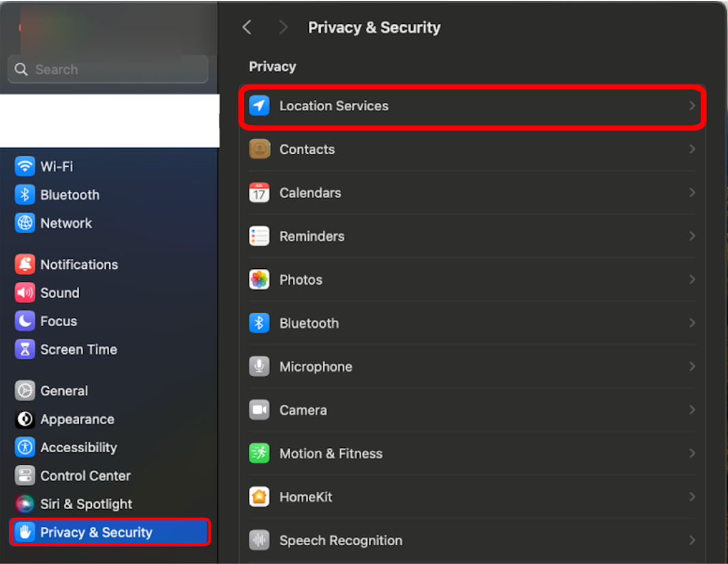Click Siri & Spotlight text
728x564 pixels.
tap(86, 504)
